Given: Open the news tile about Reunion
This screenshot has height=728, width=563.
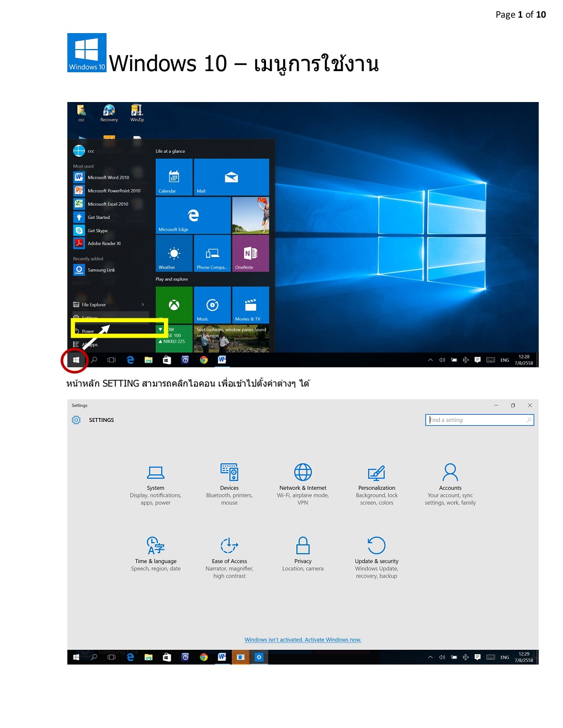Looking at the screenshot, I should tap(231, 339).
